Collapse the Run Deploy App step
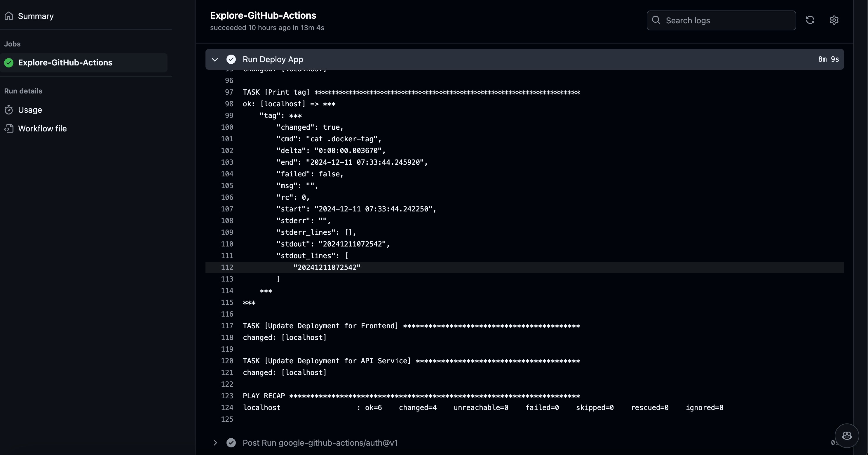The height and width of the screenshot is (455, 868). click(215, 60)
